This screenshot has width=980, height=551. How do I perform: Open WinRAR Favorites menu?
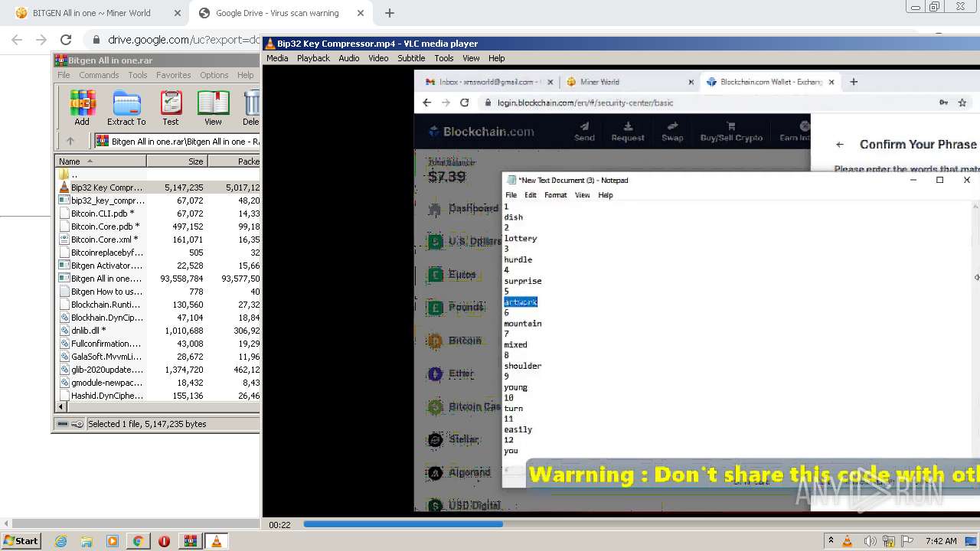pyautogui.click(x=174, y=75)
